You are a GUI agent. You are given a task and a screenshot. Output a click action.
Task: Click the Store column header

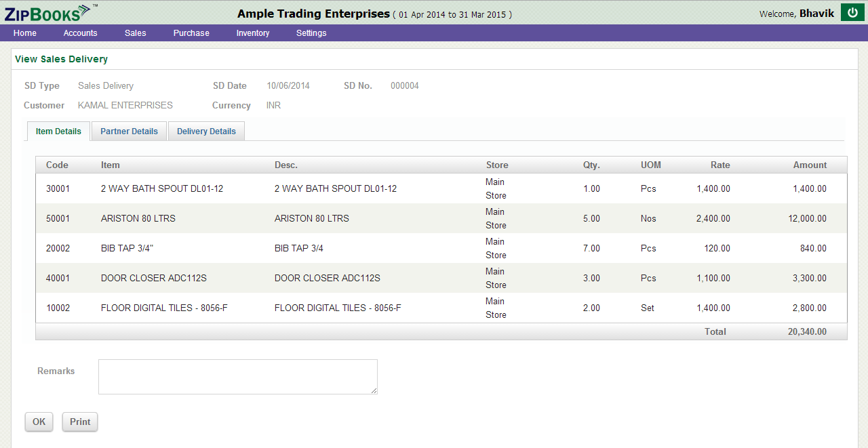tap(497, 165)
